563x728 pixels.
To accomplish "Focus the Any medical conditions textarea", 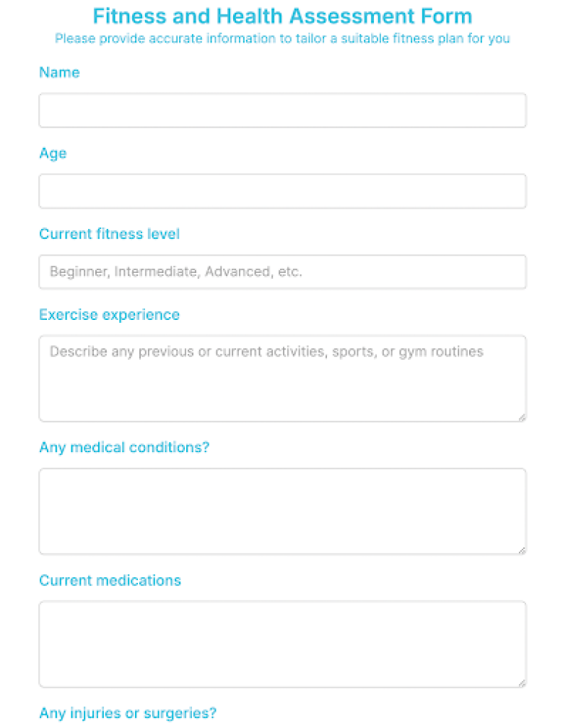I will (282, 511).
